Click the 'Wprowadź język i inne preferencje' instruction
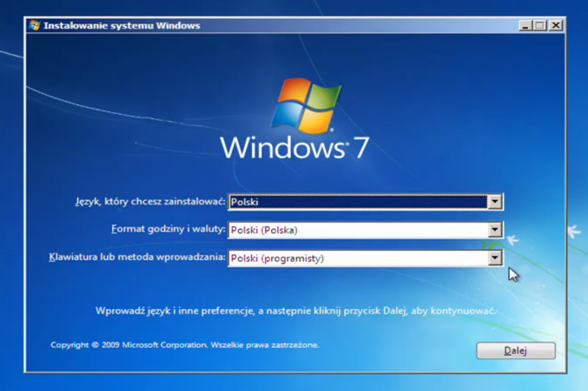588x391 pixels. tap(296, 311)
